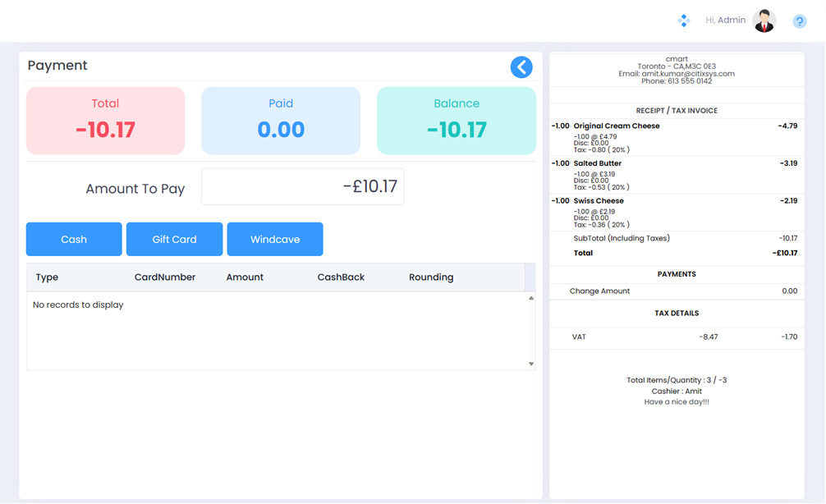Click the Admin user avatar
Image resolution: width=826 pixels, height=504 pixels.
pyautogui.click(x=764, y=21)
